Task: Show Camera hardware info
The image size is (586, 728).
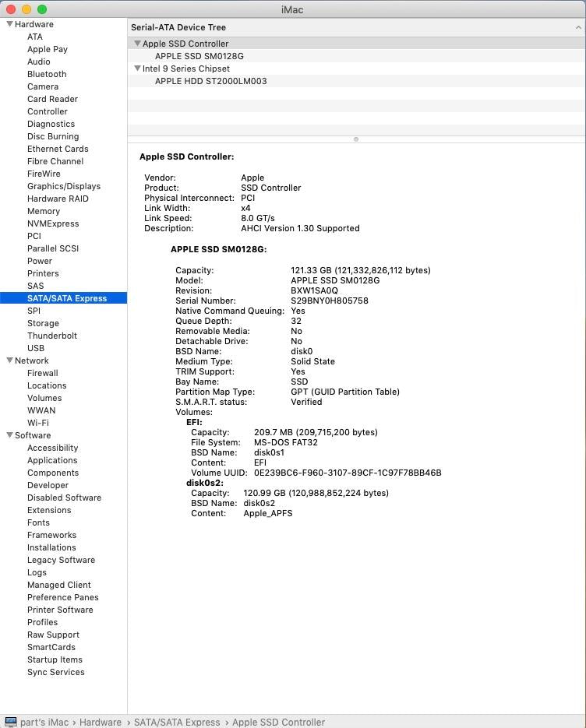Action: pos(43,87)
